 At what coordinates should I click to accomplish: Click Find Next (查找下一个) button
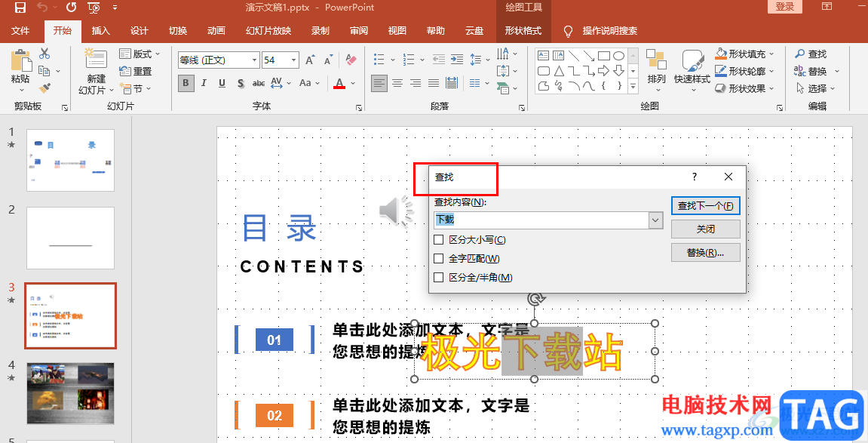[706, 205]
